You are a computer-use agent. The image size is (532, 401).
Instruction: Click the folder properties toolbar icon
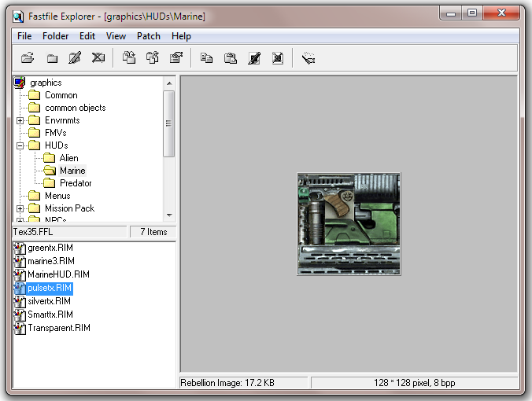[176, 58]
